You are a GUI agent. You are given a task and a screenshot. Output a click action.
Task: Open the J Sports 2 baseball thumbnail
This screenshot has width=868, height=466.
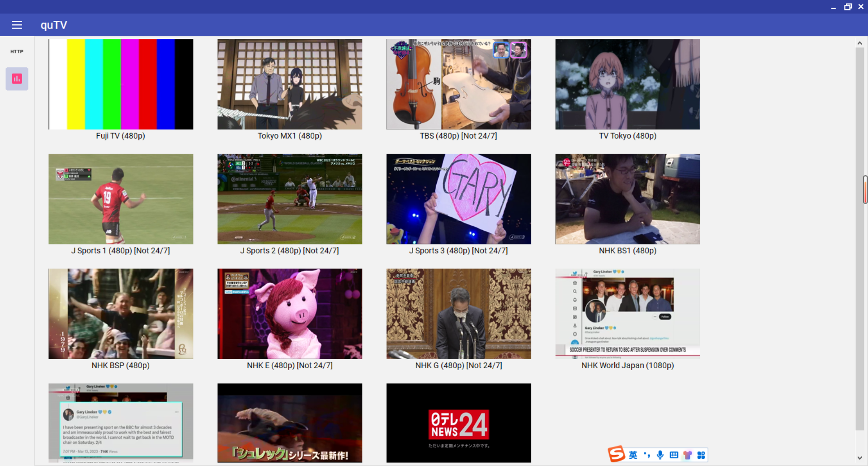(x=290, y=199)
